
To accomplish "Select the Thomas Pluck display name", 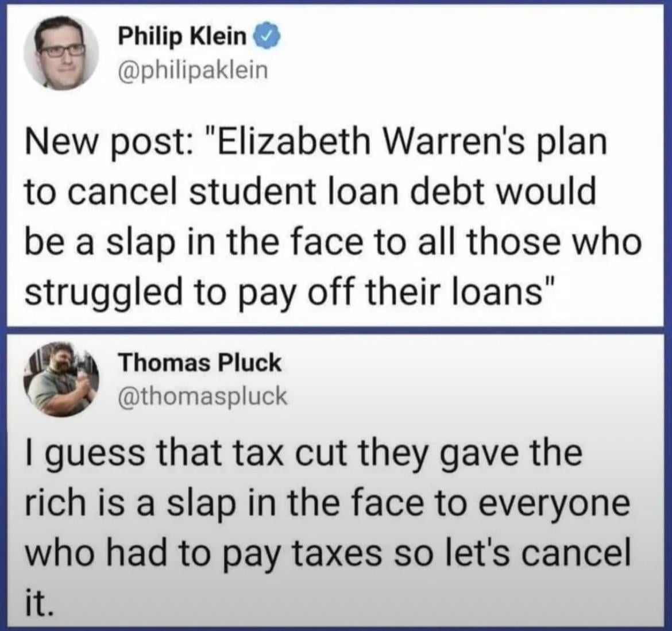I will click(x=200, y=363).
